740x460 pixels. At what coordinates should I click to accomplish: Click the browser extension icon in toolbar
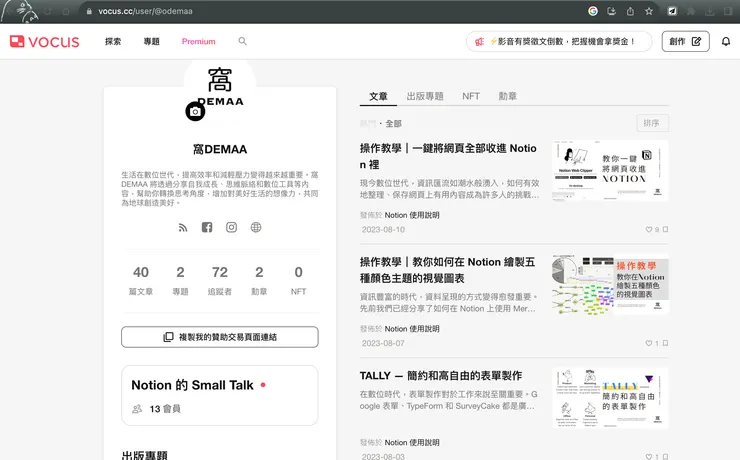pos(672,11)
